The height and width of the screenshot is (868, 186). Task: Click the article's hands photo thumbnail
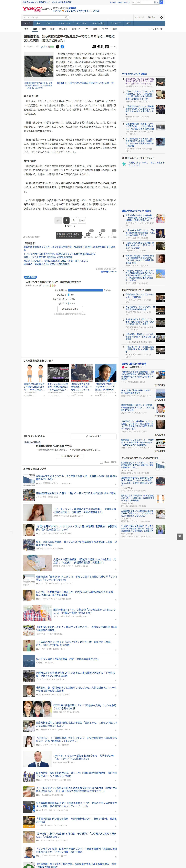tap(39, 66)
